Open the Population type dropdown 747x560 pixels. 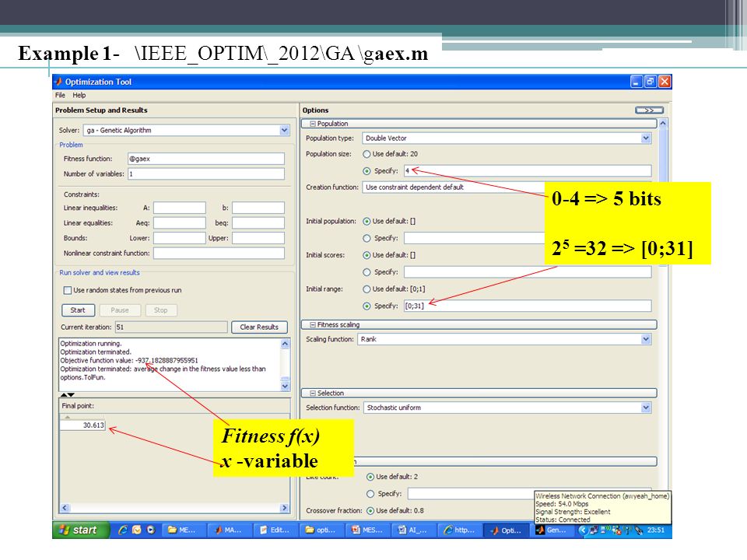(x=646, y=138)
